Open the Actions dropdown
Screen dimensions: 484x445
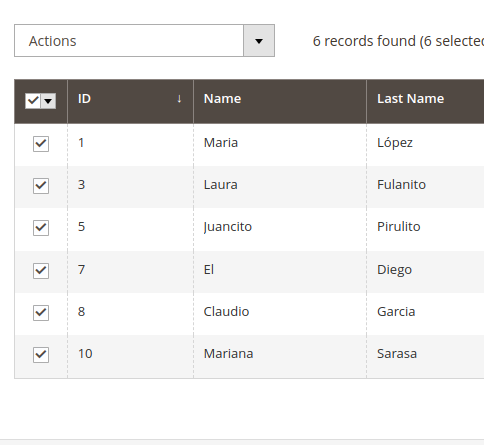pos(144,41)
